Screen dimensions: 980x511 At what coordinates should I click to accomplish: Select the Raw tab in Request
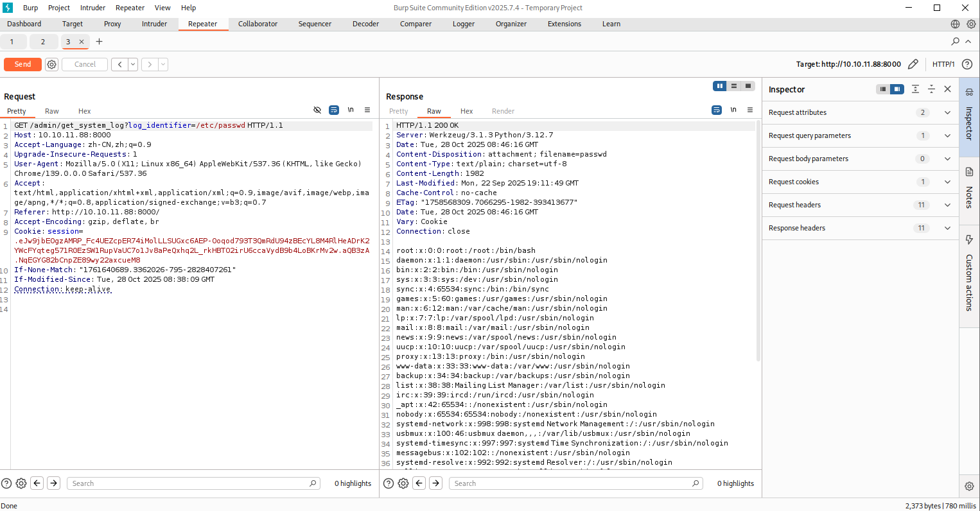pos(52,111)
